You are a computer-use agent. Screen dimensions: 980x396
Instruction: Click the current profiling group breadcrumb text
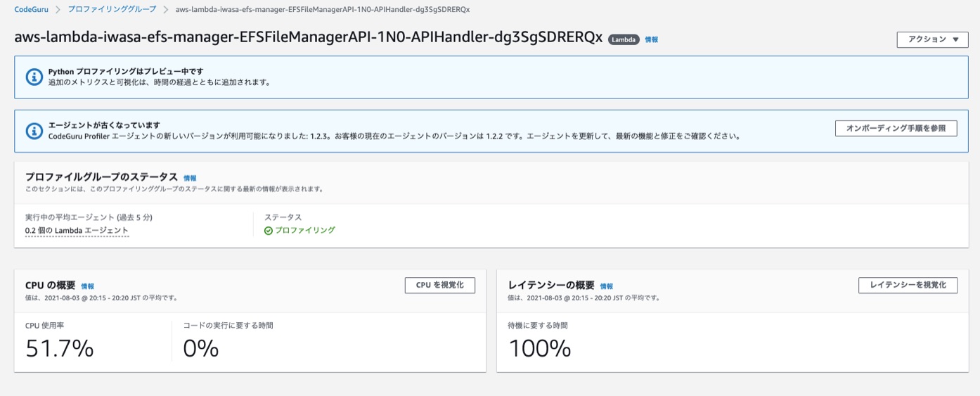pos(323,10)
